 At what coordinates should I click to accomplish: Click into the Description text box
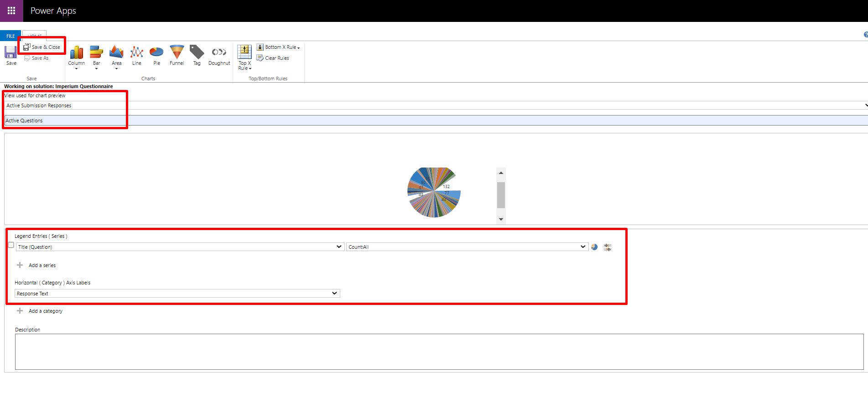[x=439, y=352]
